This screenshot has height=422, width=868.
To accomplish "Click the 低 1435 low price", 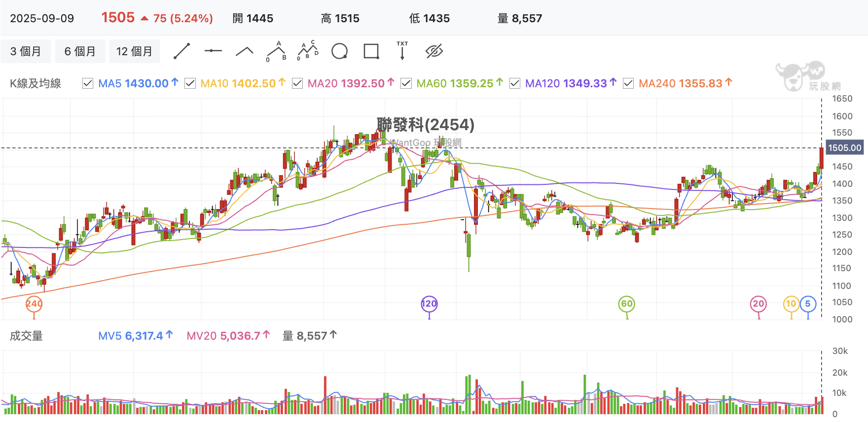I will point(430,19).
